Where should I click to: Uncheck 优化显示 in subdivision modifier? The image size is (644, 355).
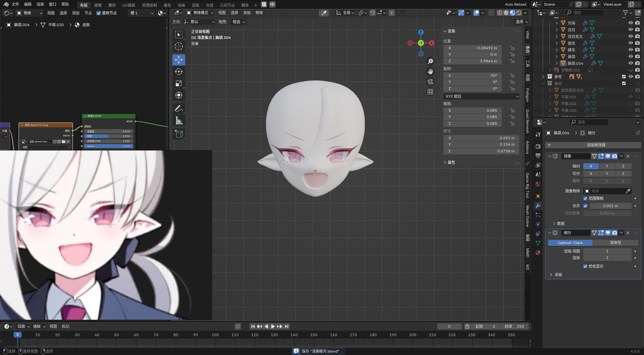coord(585,266)
